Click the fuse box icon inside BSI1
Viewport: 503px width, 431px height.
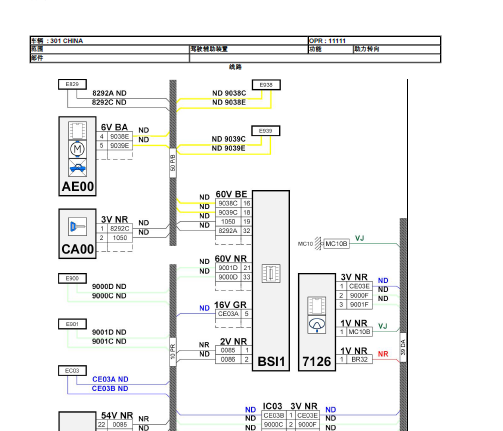(271, 273)
